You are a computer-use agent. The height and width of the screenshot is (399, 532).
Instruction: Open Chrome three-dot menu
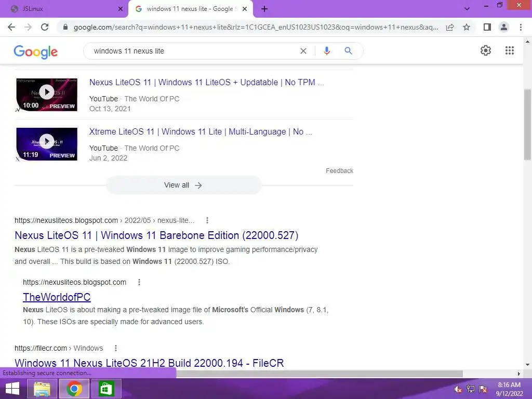pos(521,27)
